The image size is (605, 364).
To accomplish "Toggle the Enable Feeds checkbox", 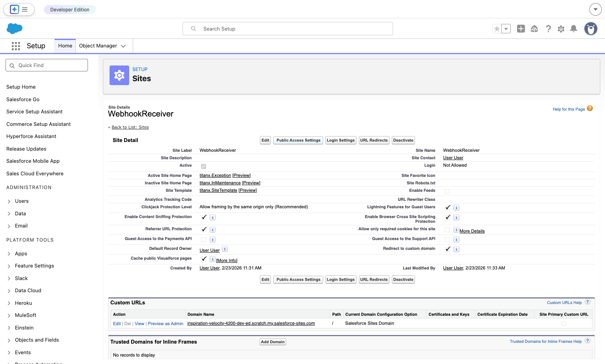I will point(447,191).
